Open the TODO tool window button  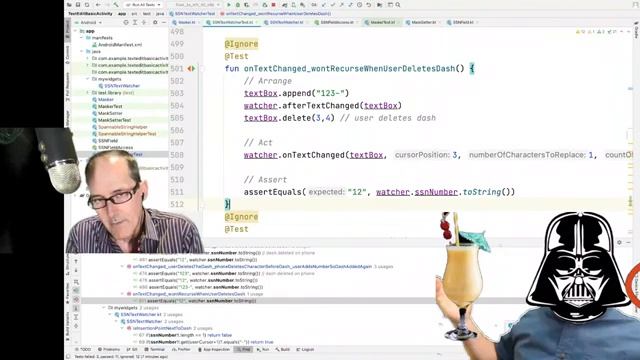(x=83, y=349)
